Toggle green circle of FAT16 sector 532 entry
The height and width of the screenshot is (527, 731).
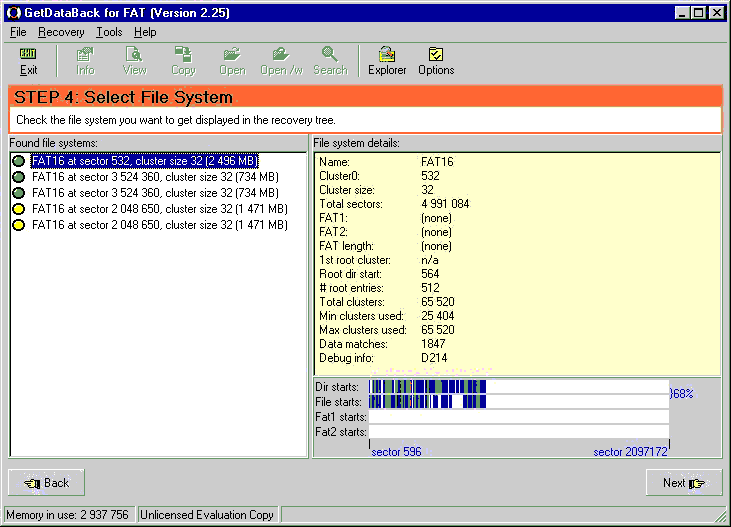click(19, 161)
